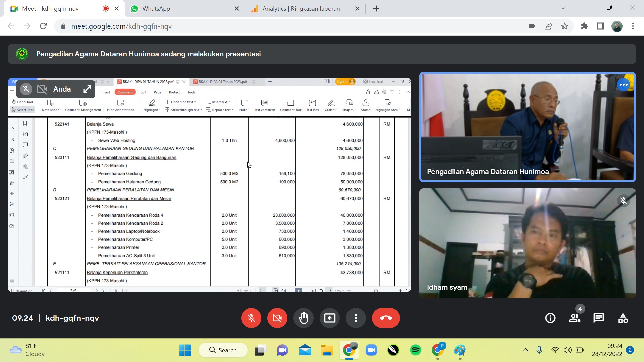
Task: End the Google Meet call
Action: pos(386,318)
